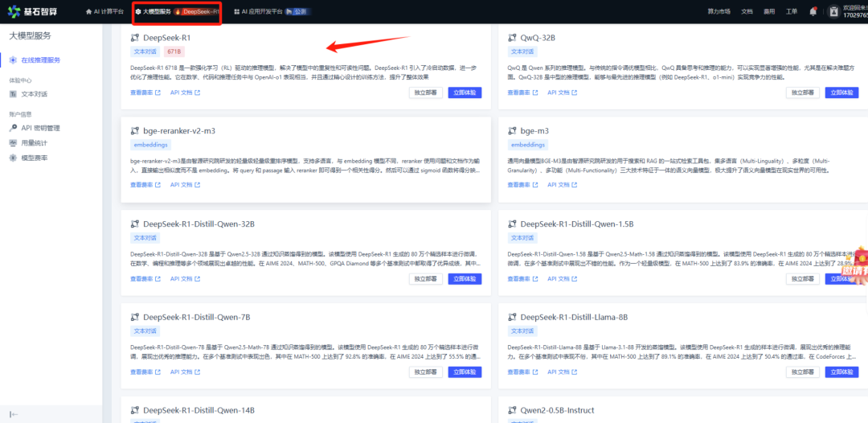Click the icon beside DeepSeek-R1-Distill-Qwen-32B
The height and width of the screenshot is (423, 868).
pyautogui.click(x=134, y=224)
